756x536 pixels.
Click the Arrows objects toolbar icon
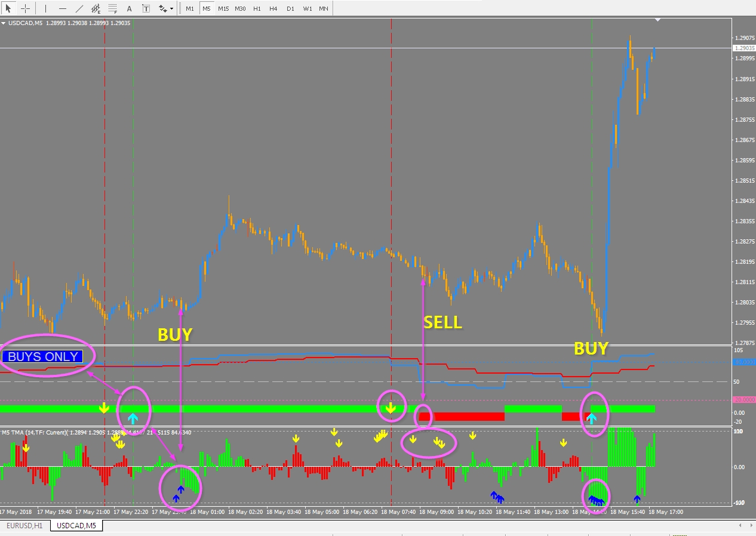tap(163, 8)
